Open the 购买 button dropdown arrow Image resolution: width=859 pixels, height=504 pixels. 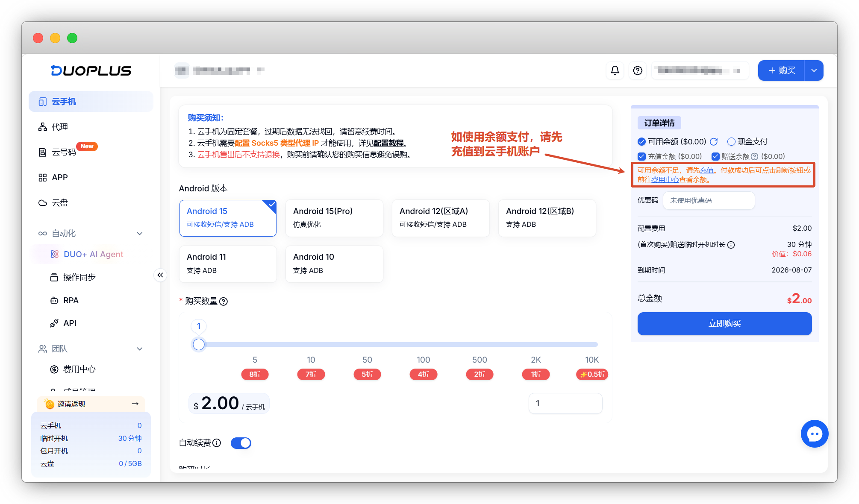[x=814, y=70]
